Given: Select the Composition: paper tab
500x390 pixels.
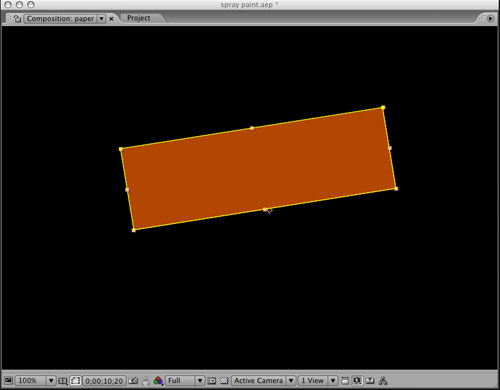Looking at the screenshot, I should coord(60,19).
